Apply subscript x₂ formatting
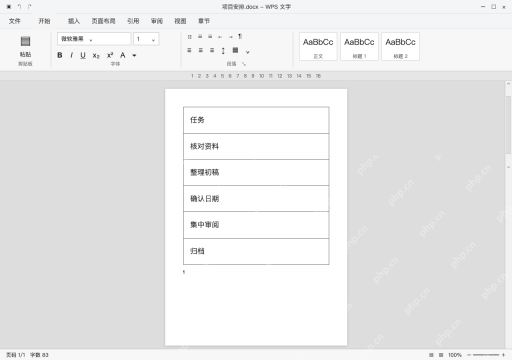Screen dimensions: 512x360 coord(96,56)
